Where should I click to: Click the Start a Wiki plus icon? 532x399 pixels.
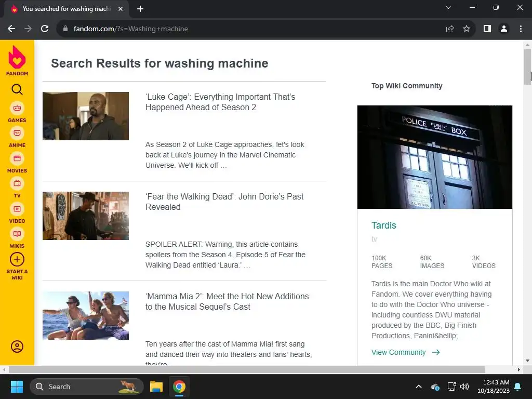coord(17,260)
